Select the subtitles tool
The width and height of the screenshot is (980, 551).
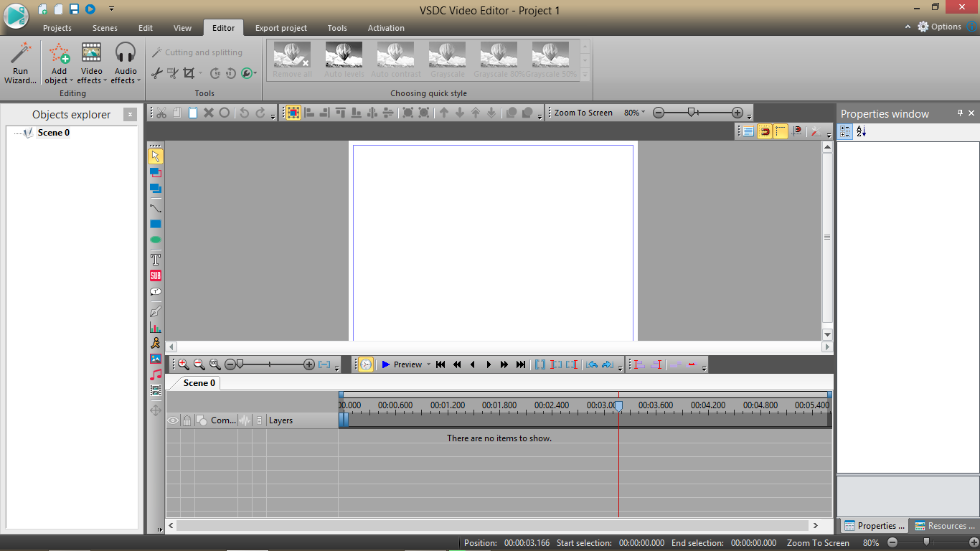(x=156, y=275)
